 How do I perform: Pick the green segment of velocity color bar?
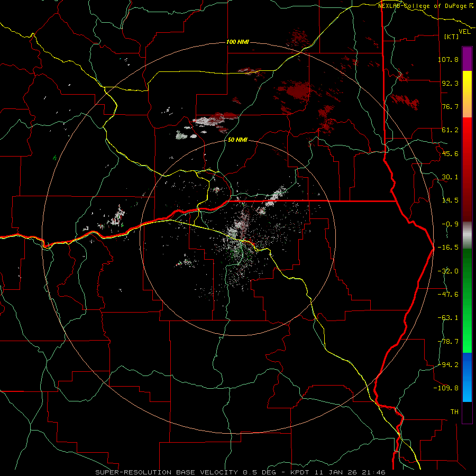[x=467, y=300]
